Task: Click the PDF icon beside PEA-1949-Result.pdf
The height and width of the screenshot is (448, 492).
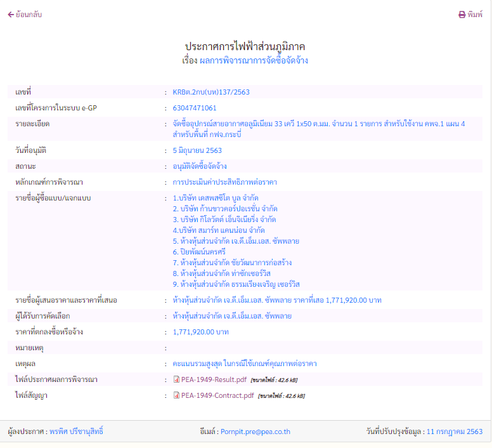Action: 176,379
